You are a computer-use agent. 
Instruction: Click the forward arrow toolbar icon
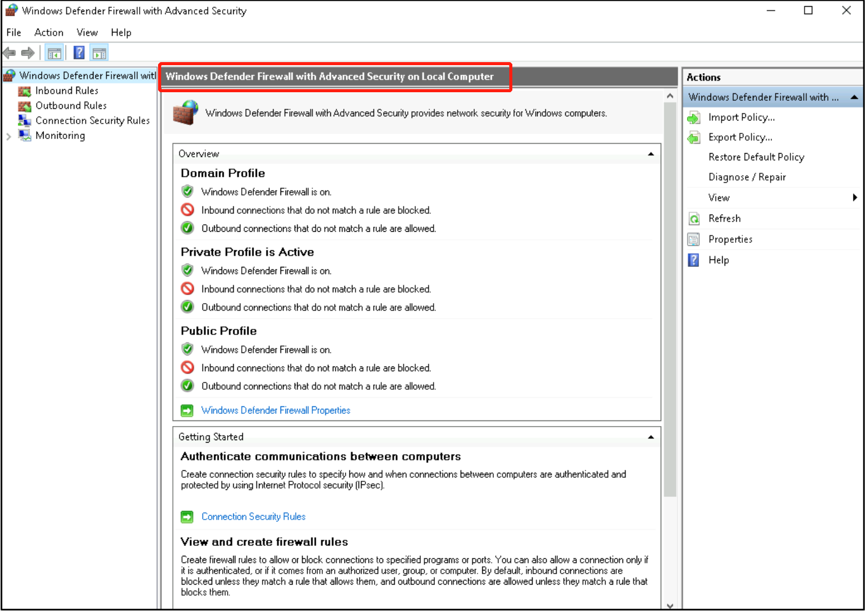coord(28,53)
